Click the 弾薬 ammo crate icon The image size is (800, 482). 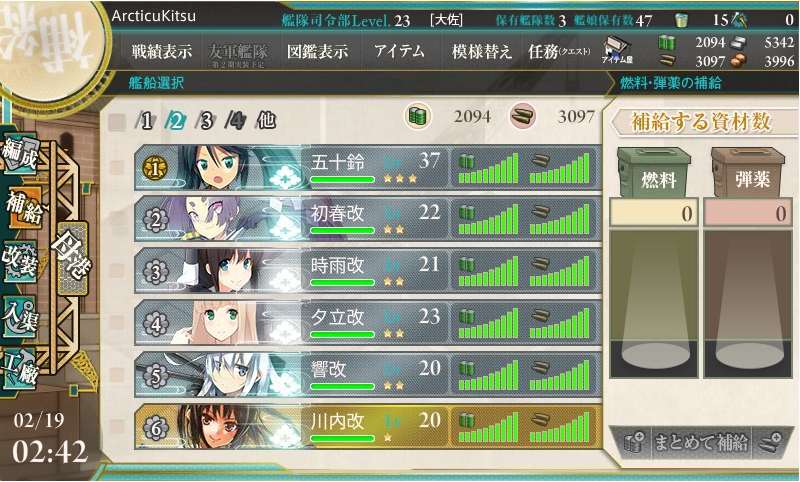(x=748, y=172)
